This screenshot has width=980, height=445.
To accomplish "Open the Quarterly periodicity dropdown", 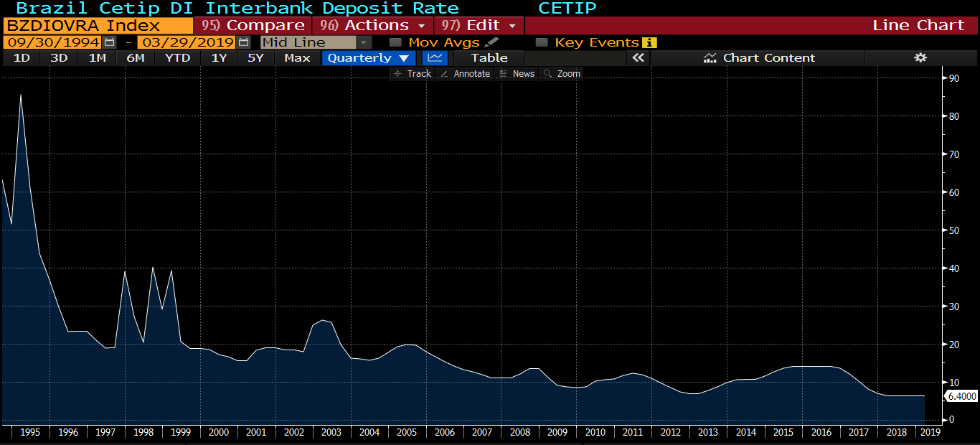I will [x=369, y=58].
